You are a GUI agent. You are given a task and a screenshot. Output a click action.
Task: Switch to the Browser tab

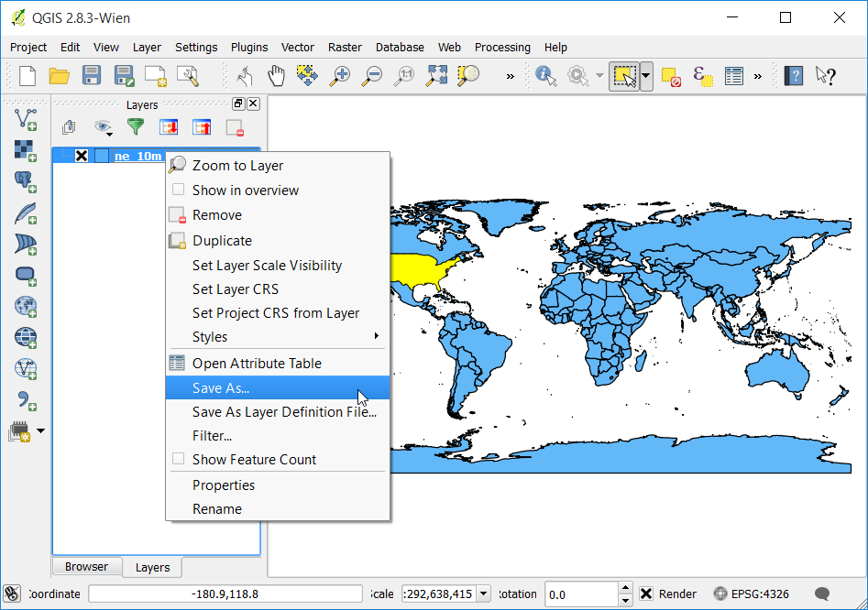click(x=86, y=567)
